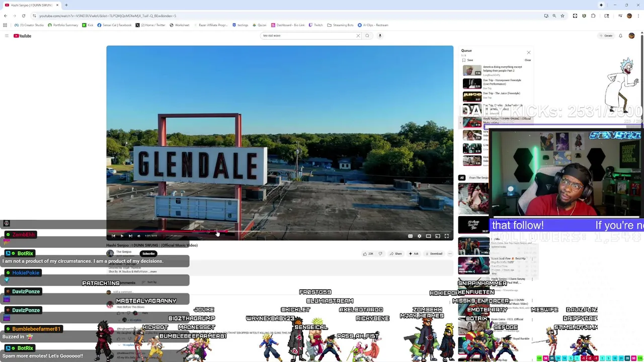
Task: Select the All filter chip
Action: coord(461,177)
